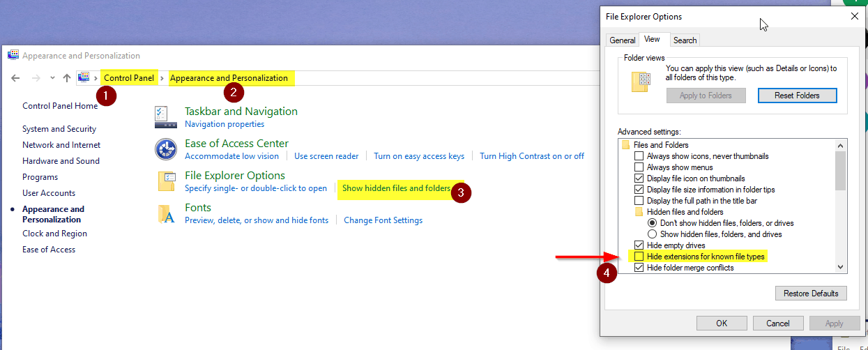Viewport: 868px width, 350px height.
Task: Toggle Always show icons, never thumbnails
Action: point(639,156)
